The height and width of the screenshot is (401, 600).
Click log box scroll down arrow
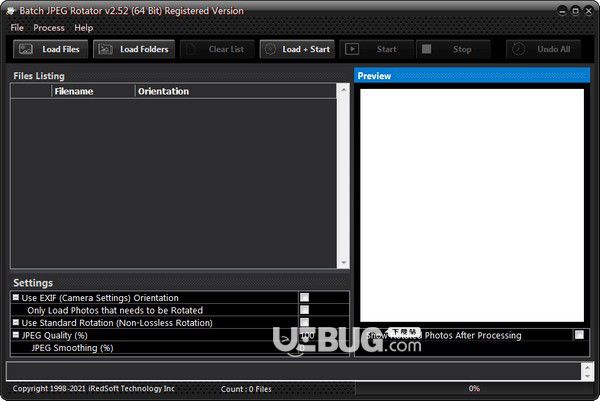point(587,376)
